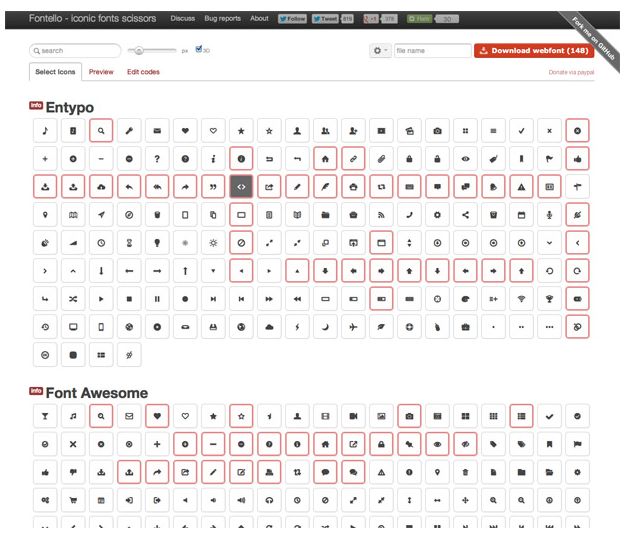
Task: Select the Font Awesome thumbs down icon
Action: [73, 472]
